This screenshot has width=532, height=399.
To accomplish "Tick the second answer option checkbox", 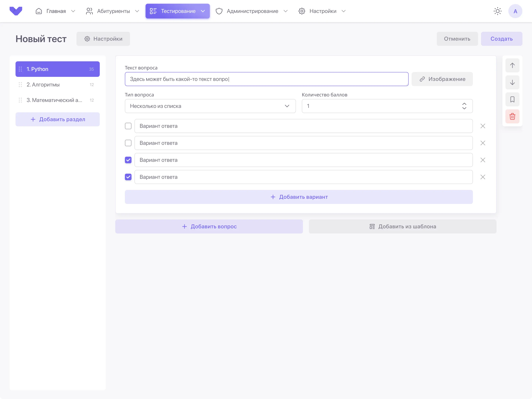I will coord(128,143).
